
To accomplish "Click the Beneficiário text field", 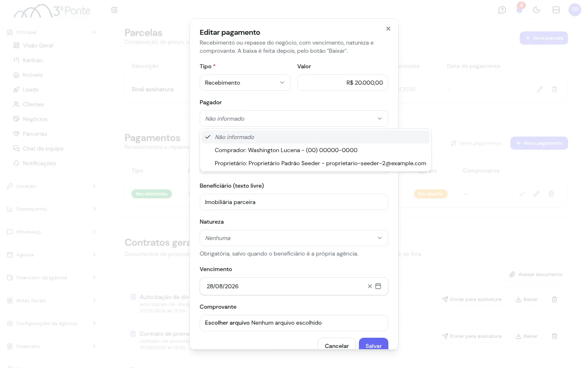I will (294, 202).
